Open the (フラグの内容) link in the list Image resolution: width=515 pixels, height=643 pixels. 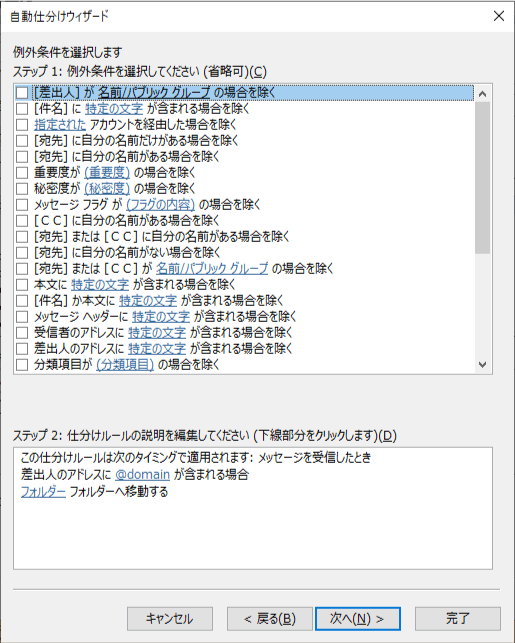point(160,205)
